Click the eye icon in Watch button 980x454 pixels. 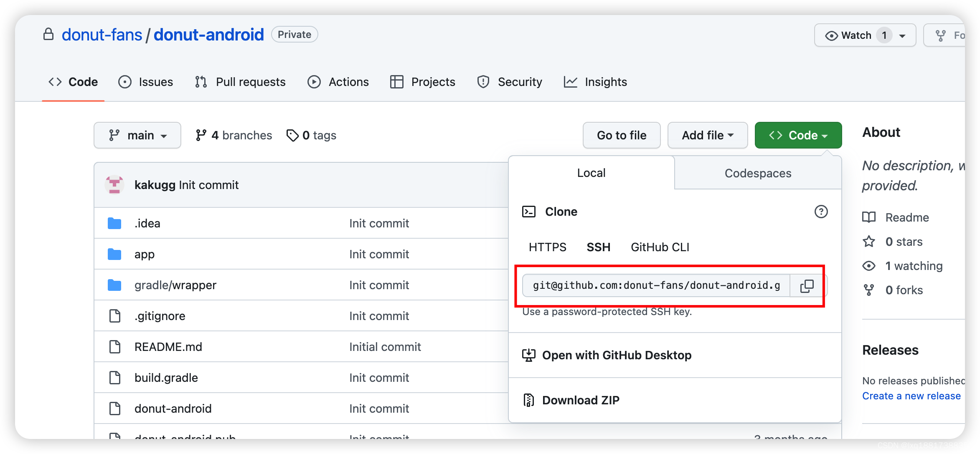[x=831, y=36]
